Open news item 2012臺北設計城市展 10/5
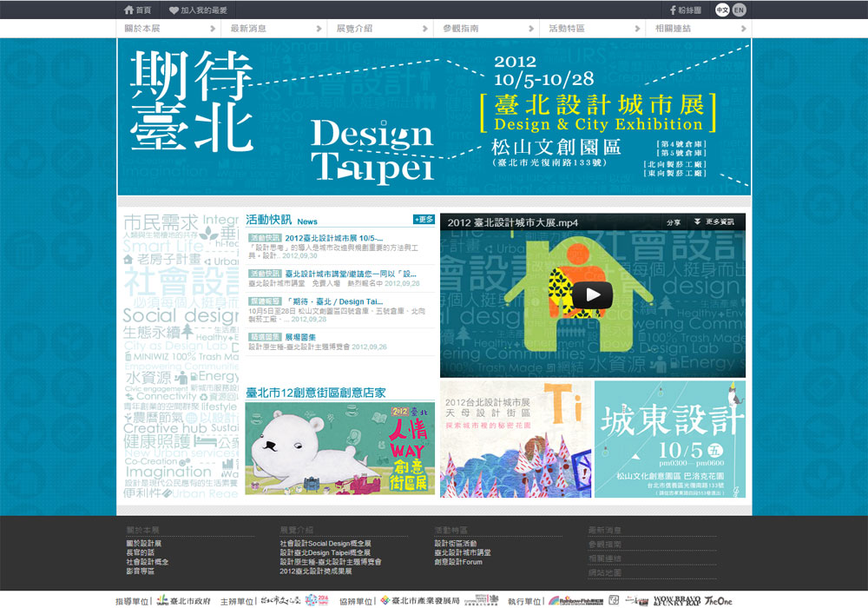Screen dimensions: 868x608 click(x=334, y=238)
